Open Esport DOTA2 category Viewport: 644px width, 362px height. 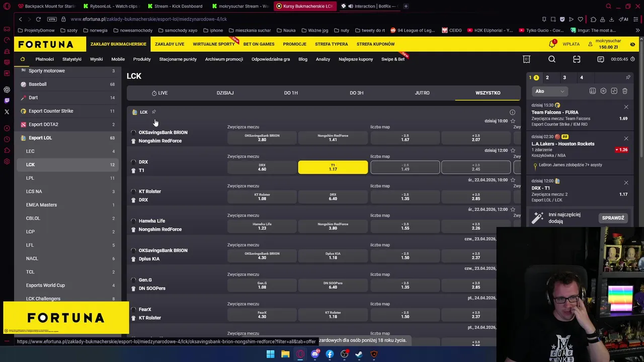tap(68, 124)
